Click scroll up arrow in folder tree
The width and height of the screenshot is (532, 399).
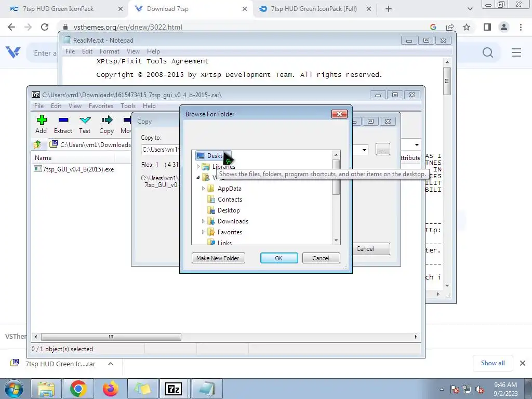coord(336,155)
